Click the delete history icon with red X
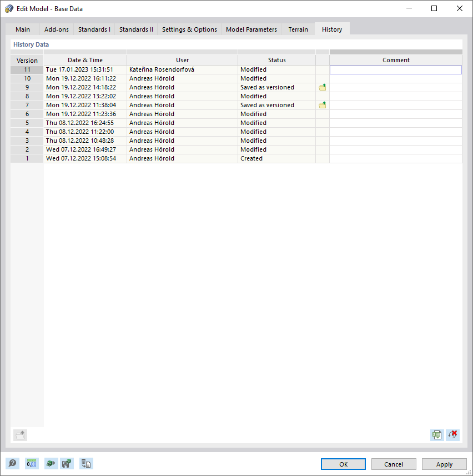 (452, 435)
